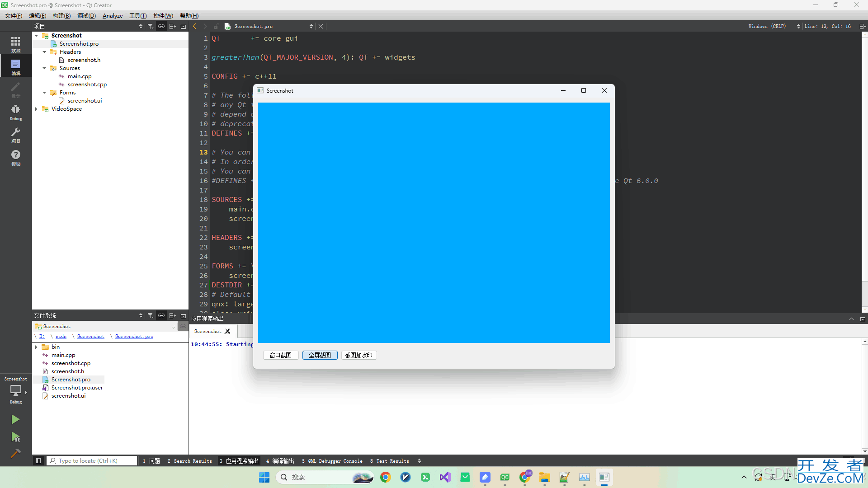Open the 构建(B) menu
Viewport: 868px width, 488px height.
(61, 15)
